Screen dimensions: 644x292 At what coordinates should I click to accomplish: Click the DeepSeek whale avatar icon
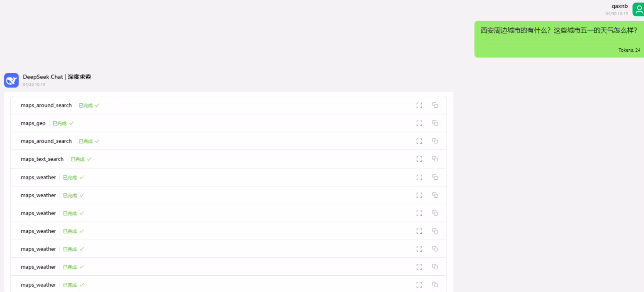[x=11, y=80]
